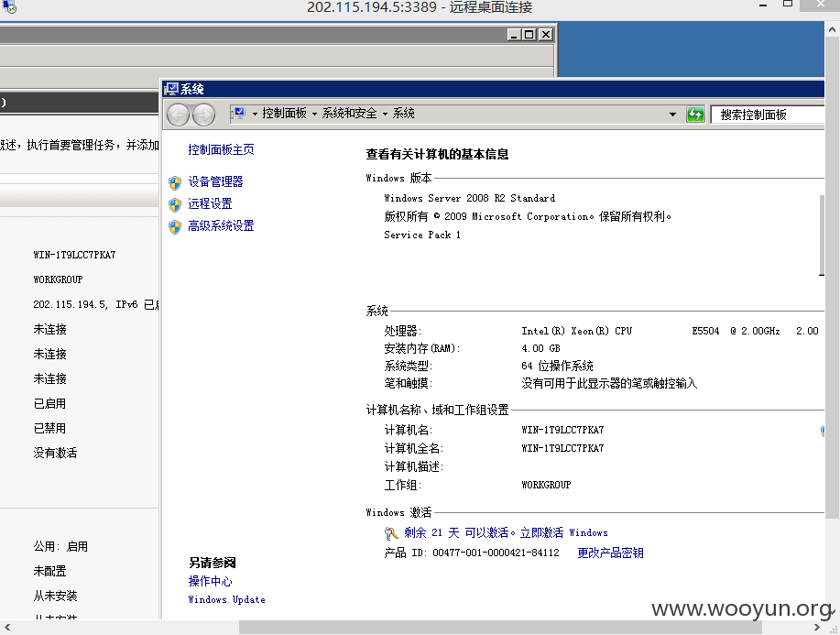Click the Back navigation arrow in System window
The height and width of the screenshot is (635, 840).
coord(178,115)
